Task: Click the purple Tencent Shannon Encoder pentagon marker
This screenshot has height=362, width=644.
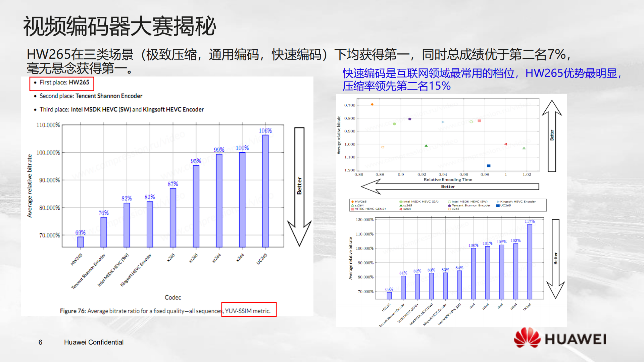Action: 409,119
